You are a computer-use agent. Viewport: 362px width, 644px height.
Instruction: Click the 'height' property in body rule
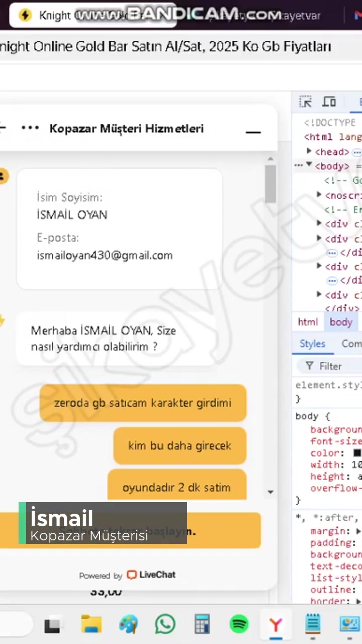pyautogui.click(x=328, y=476)
